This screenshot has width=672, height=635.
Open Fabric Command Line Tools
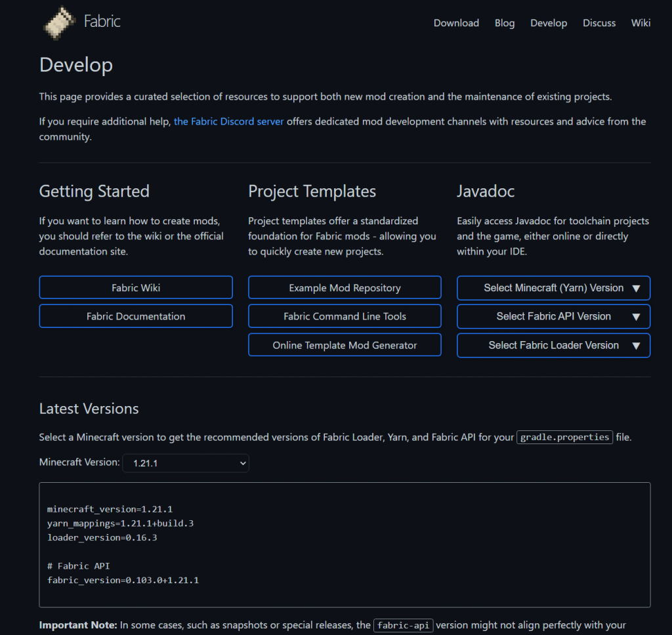click(345, 316)
